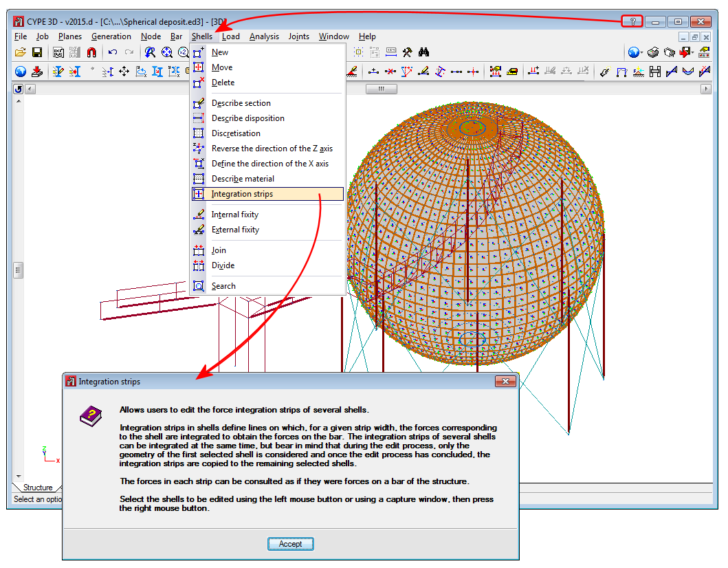Open the dimension line tool
728x568 pixels.
point(391,52)
